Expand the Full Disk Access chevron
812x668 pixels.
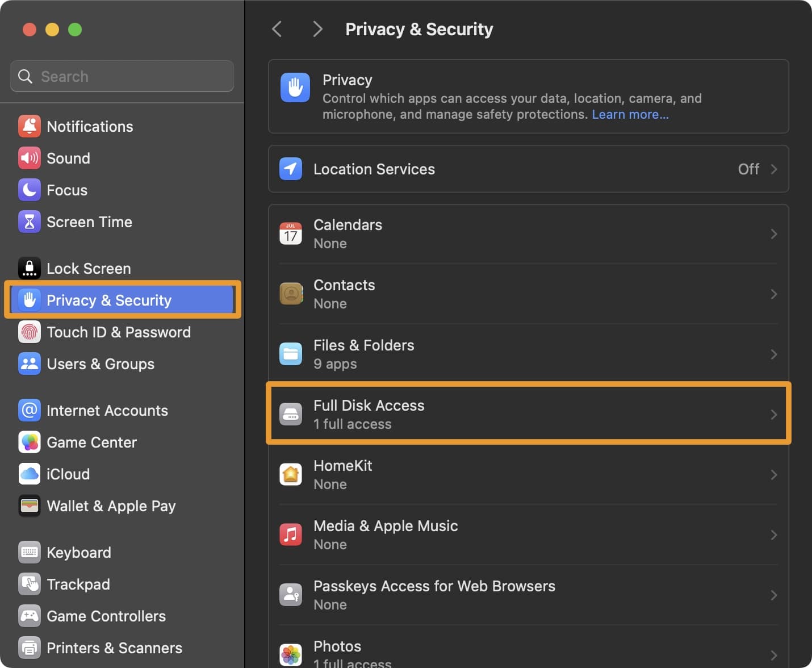(773, 415)
